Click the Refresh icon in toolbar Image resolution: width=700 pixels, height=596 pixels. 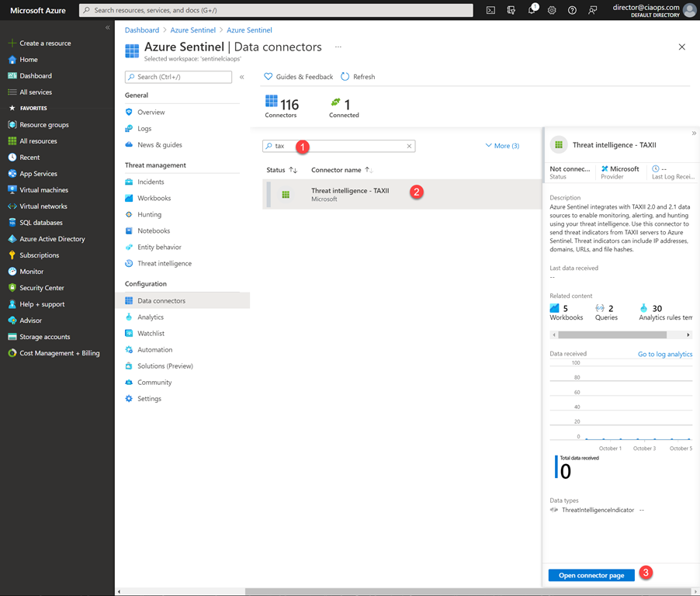click(x=345, y=77)
